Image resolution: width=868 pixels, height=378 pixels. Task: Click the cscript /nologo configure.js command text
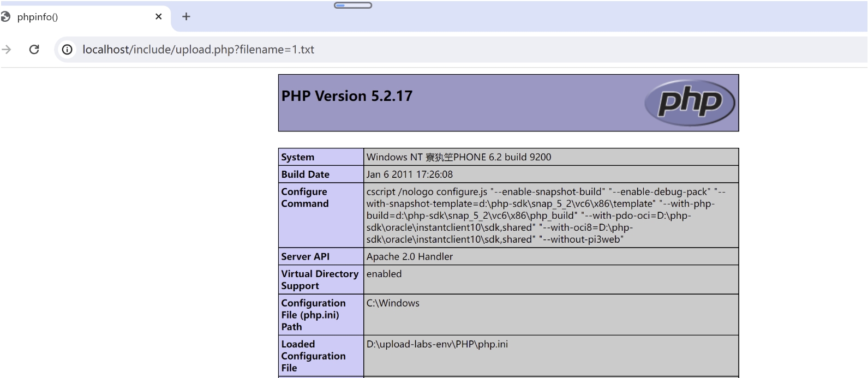tap(546, 215)
